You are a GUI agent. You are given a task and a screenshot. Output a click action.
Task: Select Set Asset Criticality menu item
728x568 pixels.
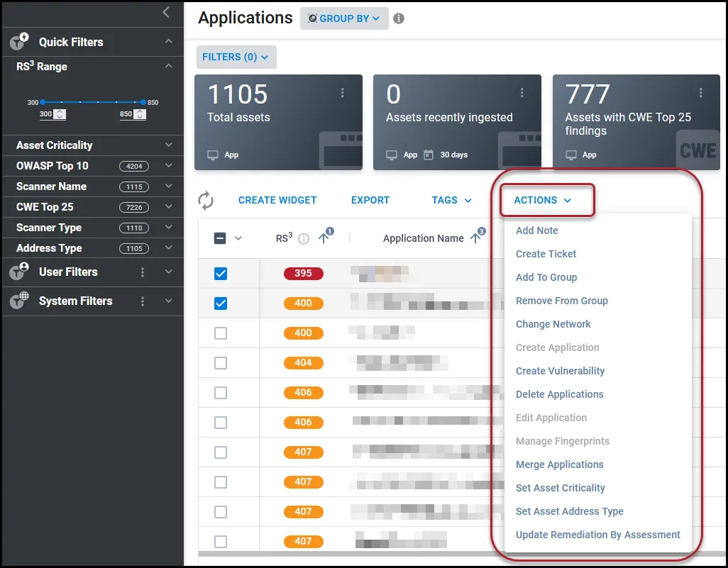point(561,488)
